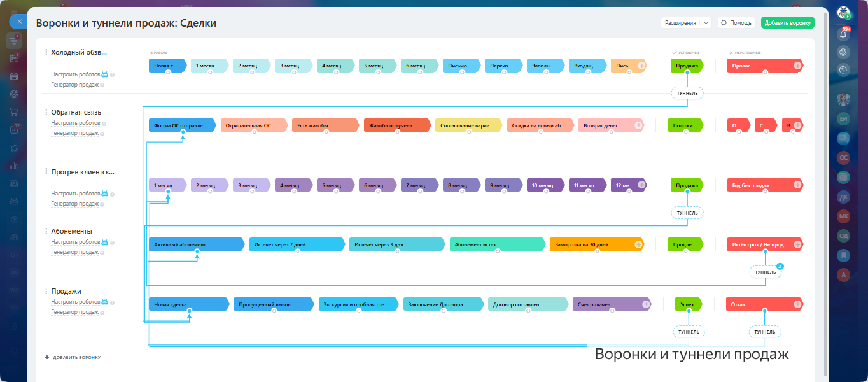
Task: Open the Помощь help button
Action: [736, 22]
